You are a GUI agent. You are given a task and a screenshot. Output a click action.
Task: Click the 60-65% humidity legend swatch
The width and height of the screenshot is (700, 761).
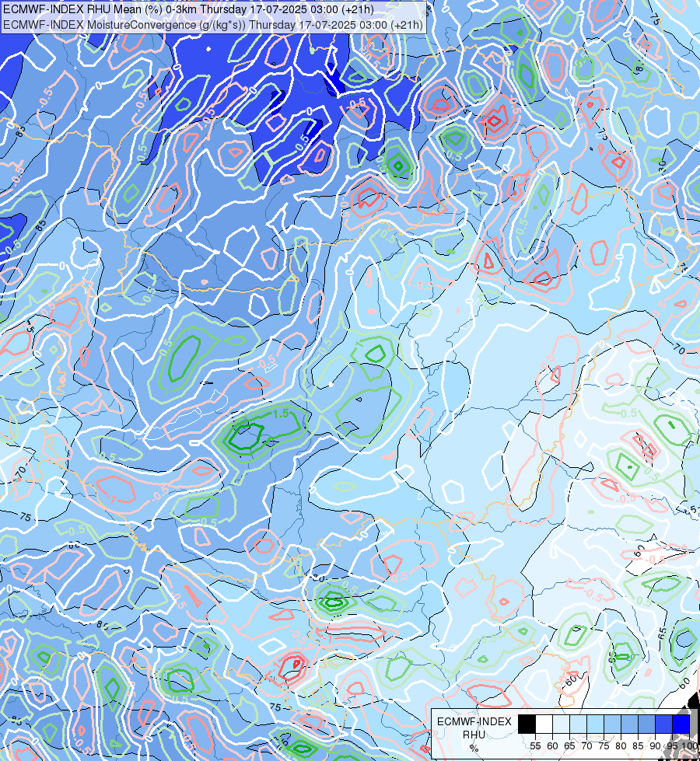pyautogui.click(x=561, y=724)
